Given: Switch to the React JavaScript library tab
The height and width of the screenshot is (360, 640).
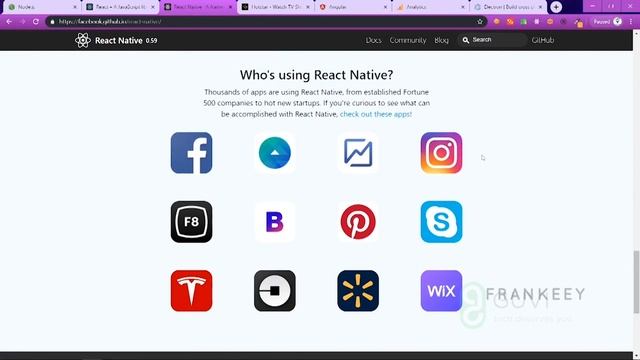Looking at the screenshot, I should pos(120,7).
